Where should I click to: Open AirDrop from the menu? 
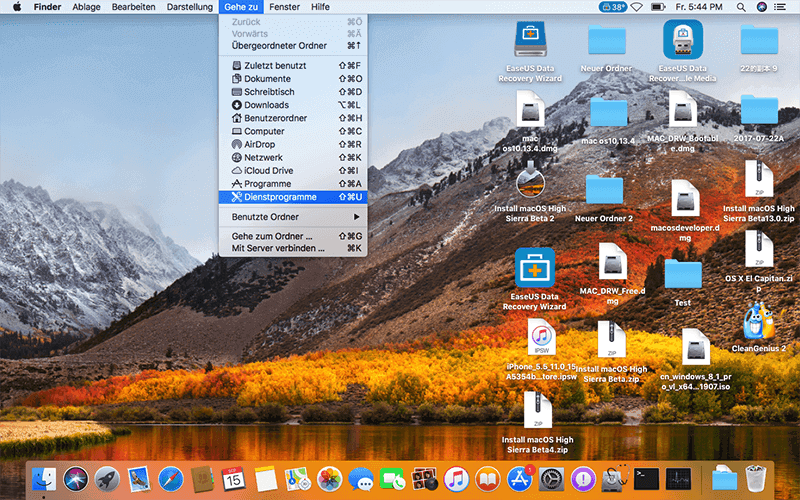tap(293, 144)
